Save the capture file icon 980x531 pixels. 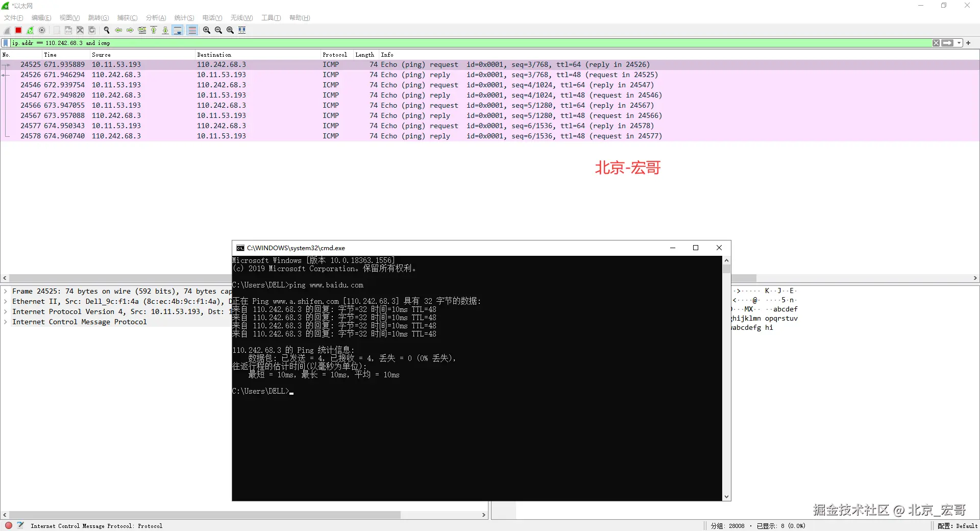[x=68, y=30]
